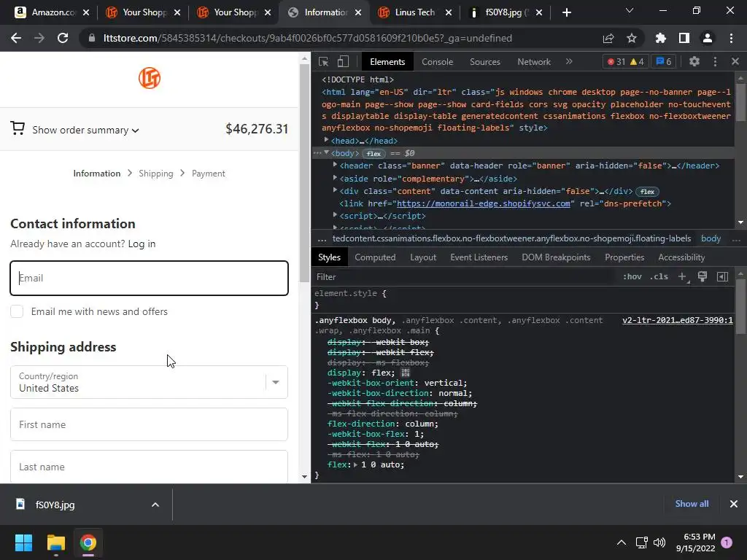Open the Accessibility tab

[x=681, y=257]
